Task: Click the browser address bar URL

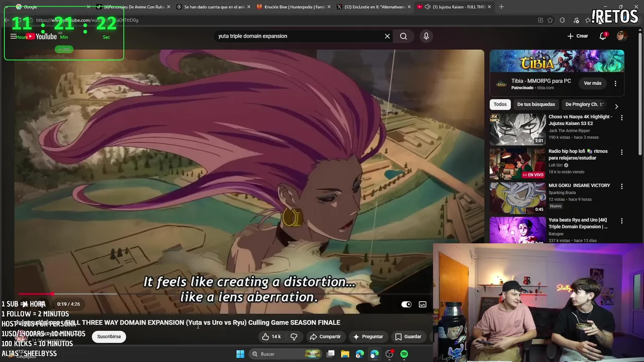Action: click(87, 20)
